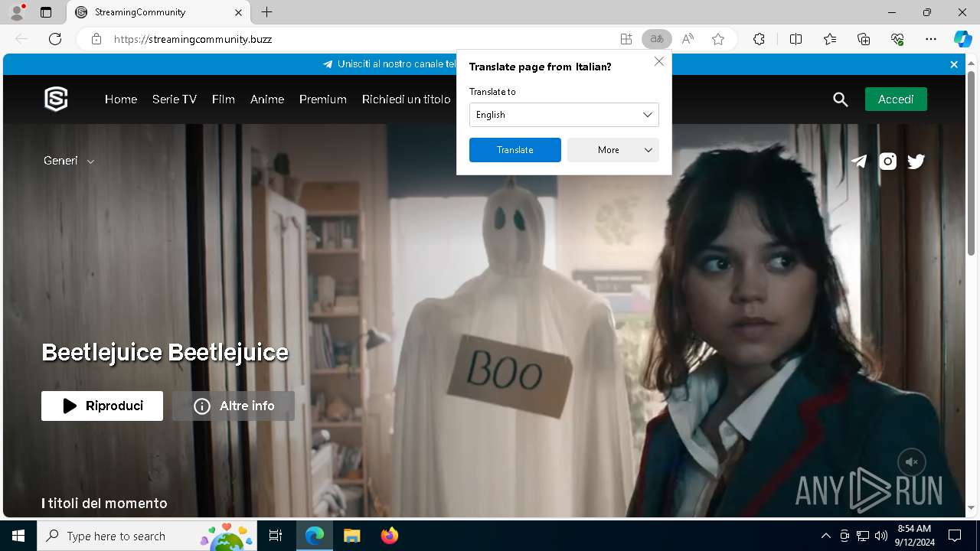The height and width of the screenshot is (551, 980).
Task: Start Read aloud from the address bar
Action: (x=688, y=39)
